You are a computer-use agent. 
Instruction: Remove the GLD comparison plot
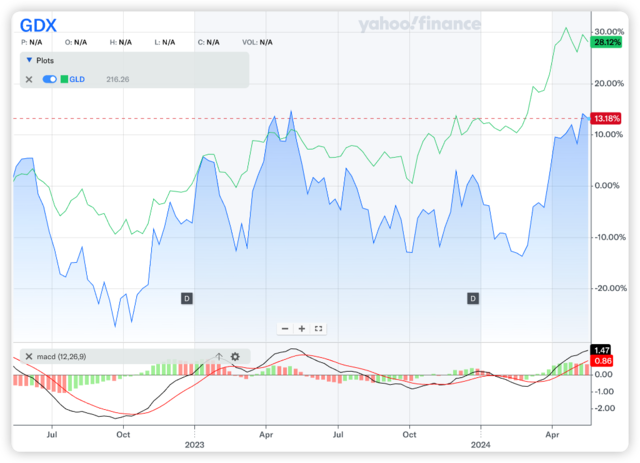click(x=28, y=79)
